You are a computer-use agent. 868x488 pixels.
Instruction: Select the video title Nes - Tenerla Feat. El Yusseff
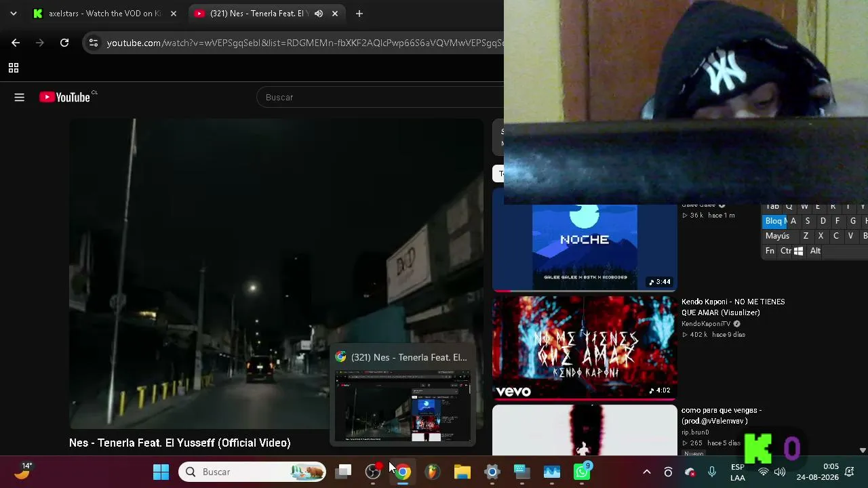click(x=180, y=443)
